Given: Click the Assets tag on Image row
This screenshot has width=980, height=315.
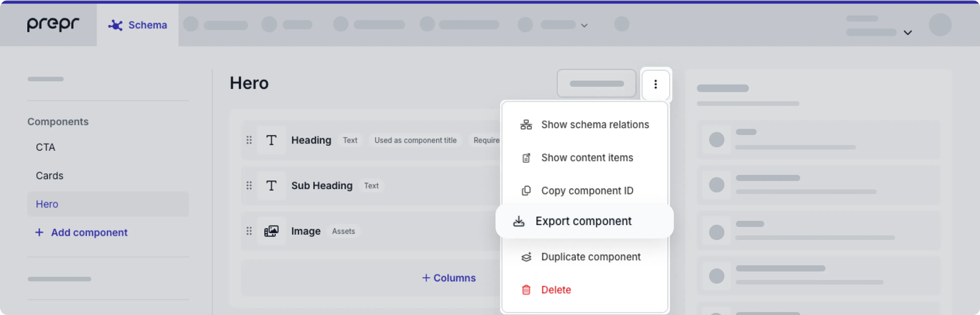Looking at the screenshot, I should coord(343,231).
